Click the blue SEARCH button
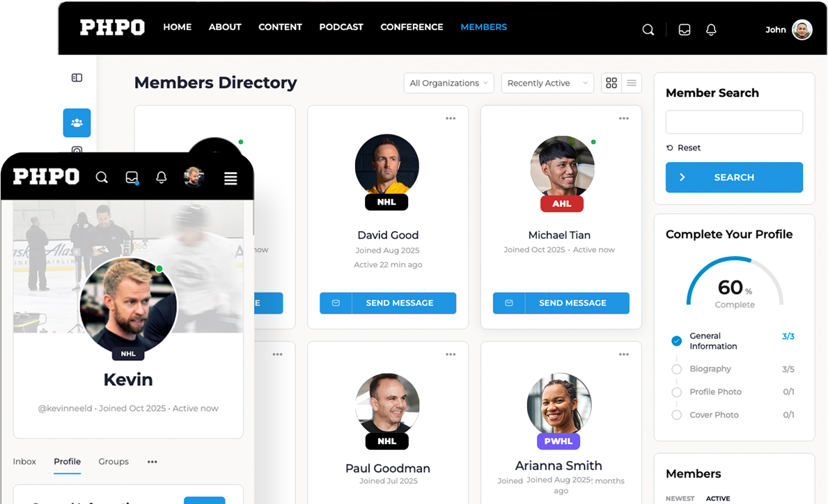This screenshot has height=504, width=828. [x=734, y=178]
